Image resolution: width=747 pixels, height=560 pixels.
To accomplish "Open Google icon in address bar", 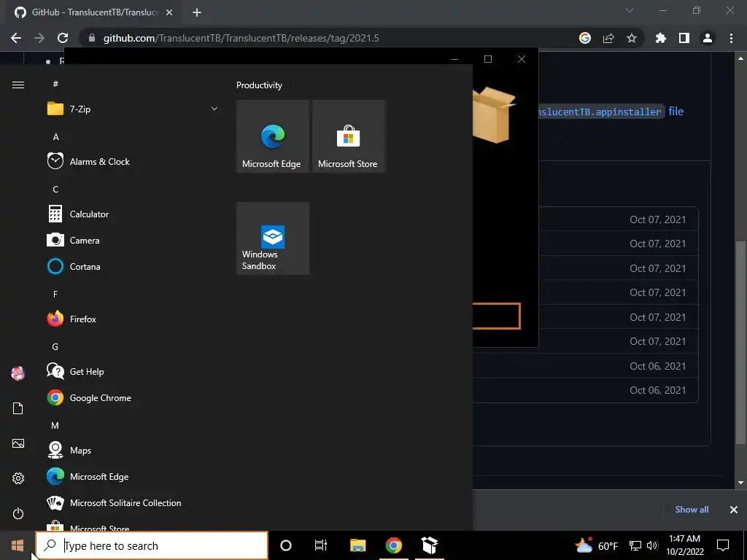I will point(585,38).
